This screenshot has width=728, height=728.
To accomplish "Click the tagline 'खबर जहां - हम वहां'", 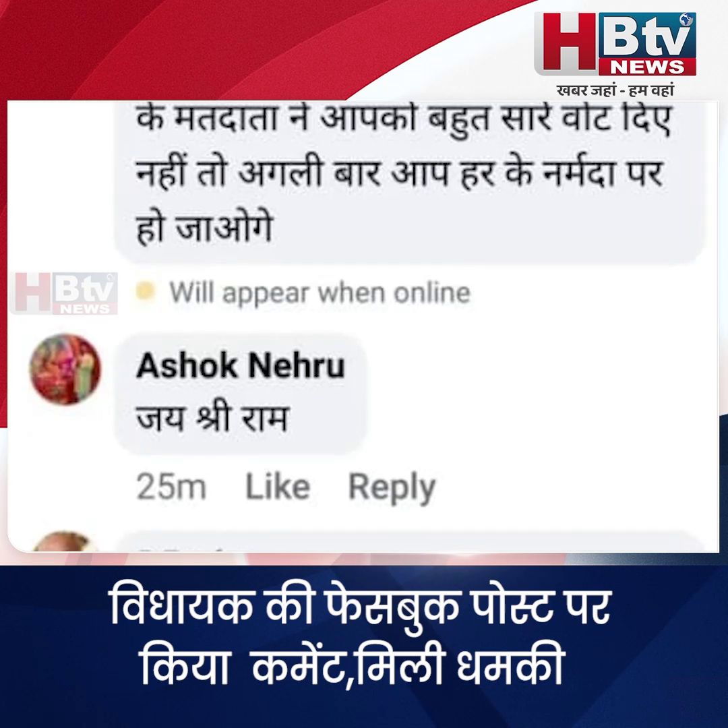I will point(615,90).
